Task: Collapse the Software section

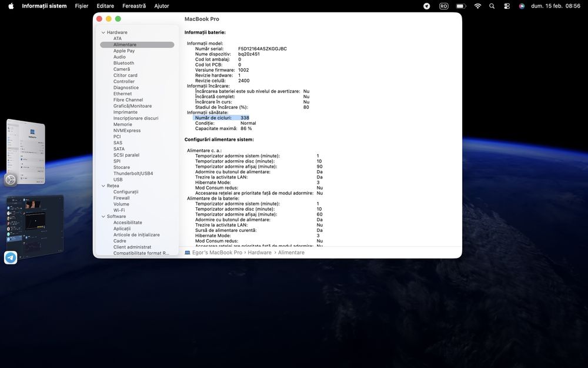Action: point(103,217)
